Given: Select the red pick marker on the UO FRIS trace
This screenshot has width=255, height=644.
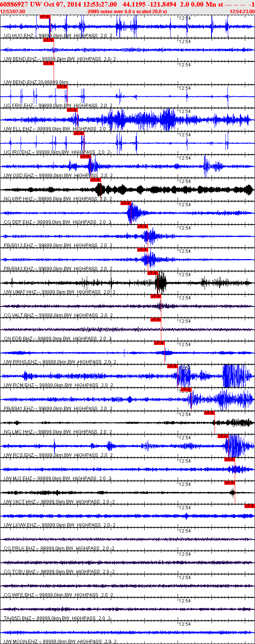Looking at the screenshot, I should pyautogui.click(x=62, y=87).
